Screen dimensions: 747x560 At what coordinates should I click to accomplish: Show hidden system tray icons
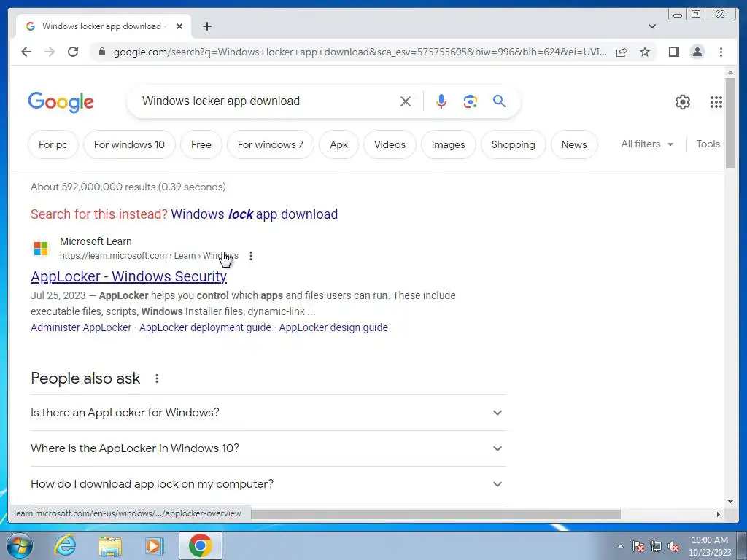coord(620,546)
